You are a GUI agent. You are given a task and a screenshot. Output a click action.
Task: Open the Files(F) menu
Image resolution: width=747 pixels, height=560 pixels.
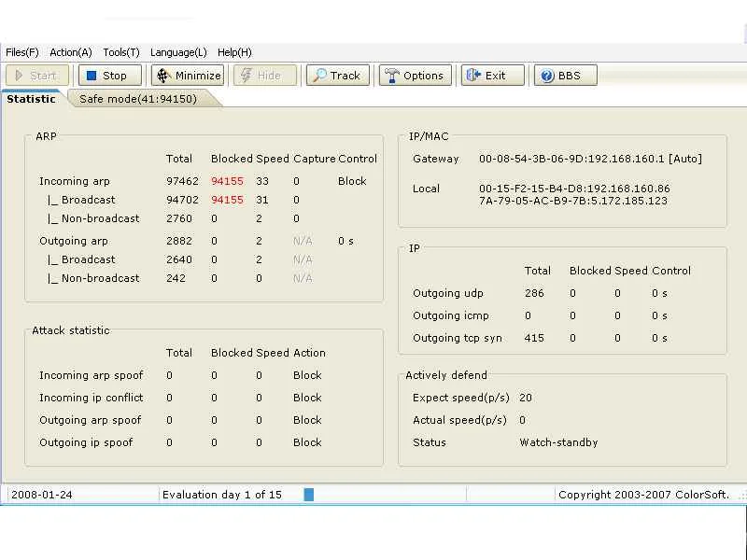(x=21, y=52)
